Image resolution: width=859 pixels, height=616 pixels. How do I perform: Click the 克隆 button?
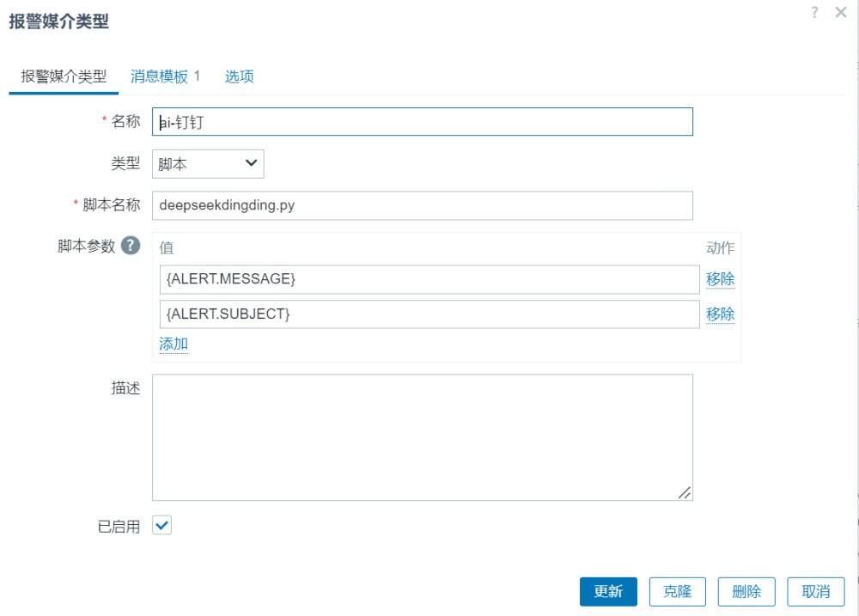[x=678, y=592]
